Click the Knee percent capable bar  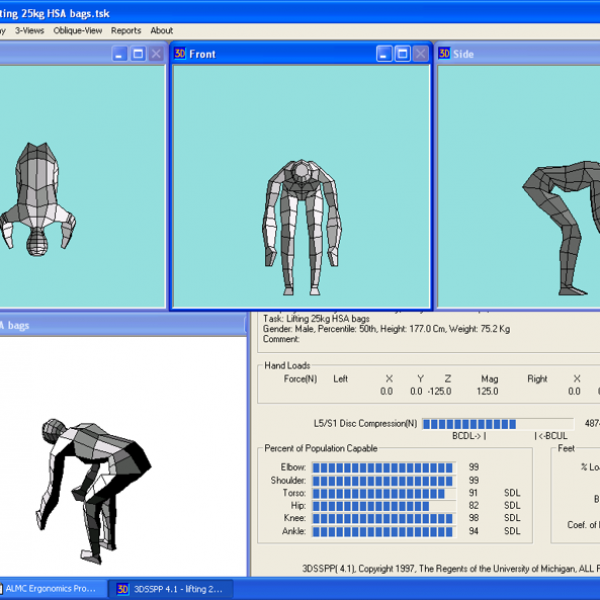click(384, 518)
